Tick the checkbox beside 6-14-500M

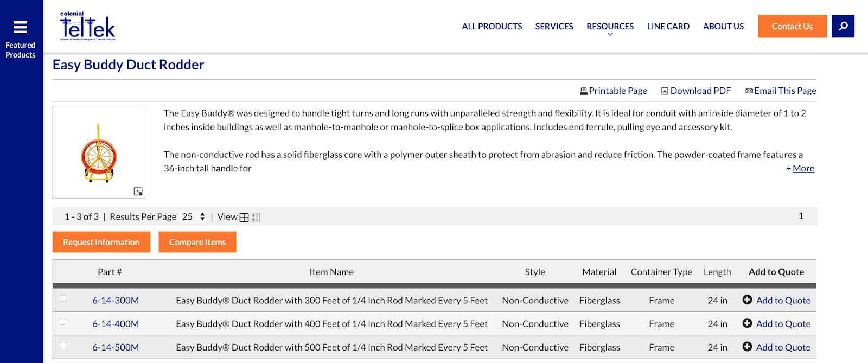point(63,345)
